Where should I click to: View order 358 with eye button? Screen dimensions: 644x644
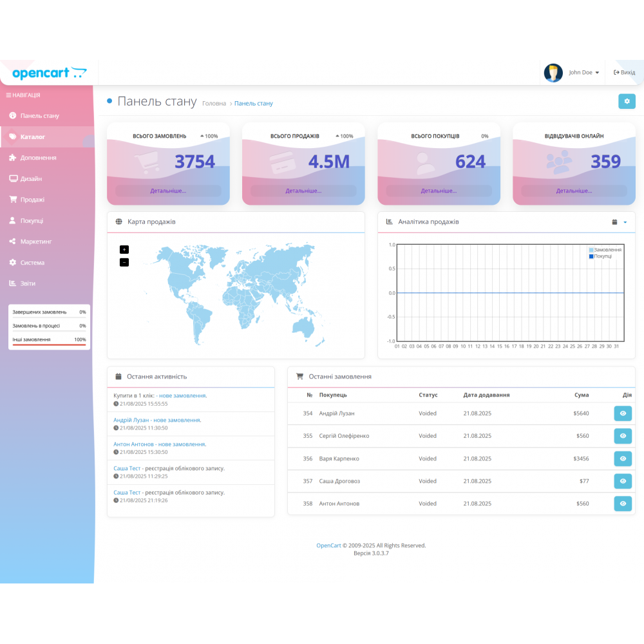click(623, 504)
